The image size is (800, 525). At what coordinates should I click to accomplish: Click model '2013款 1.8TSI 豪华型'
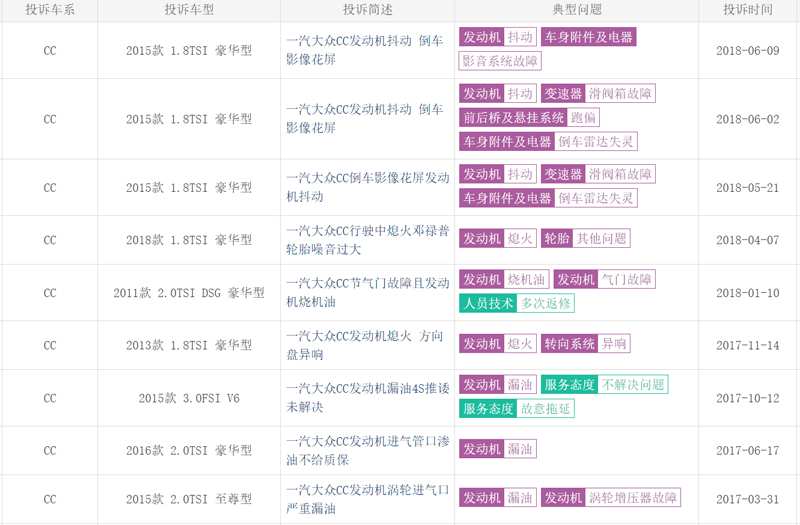189,345
